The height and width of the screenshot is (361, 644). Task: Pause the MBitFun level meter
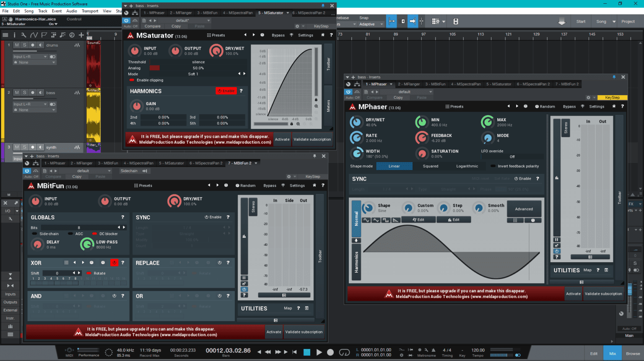click(x=244, y=278)
